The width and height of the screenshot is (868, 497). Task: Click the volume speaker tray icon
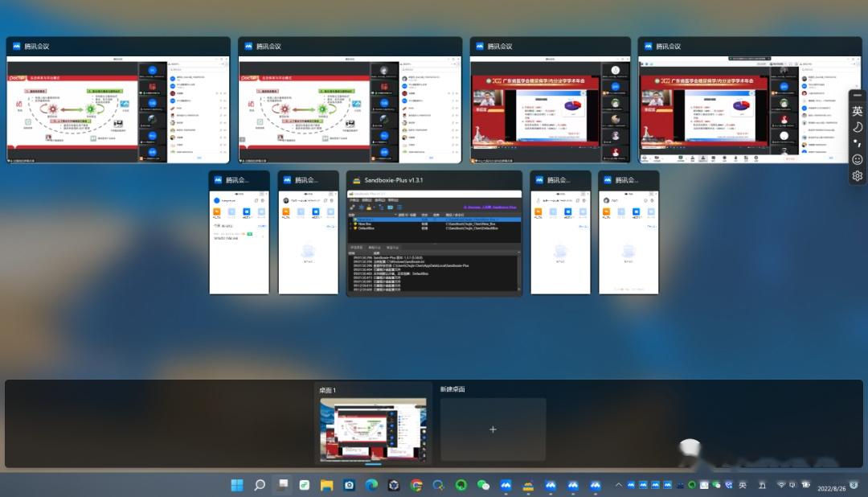pyautogui.click(x=792, y=485)
